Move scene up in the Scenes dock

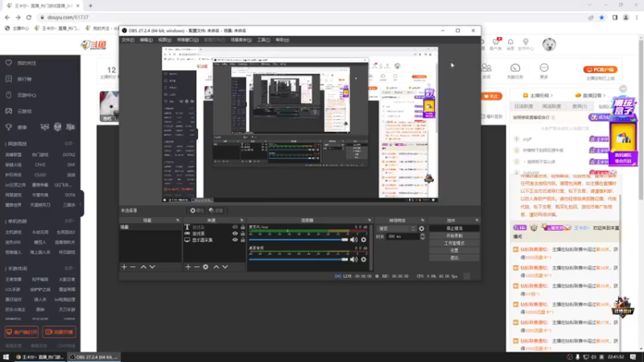coord(143,267)
